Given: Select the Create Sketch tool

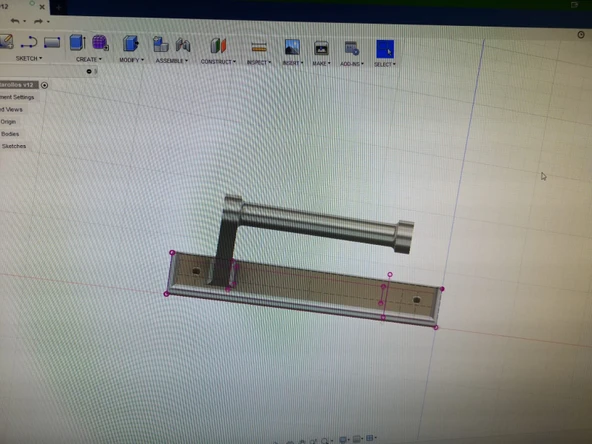Looking at the screenshot, I should click(6, 41).
